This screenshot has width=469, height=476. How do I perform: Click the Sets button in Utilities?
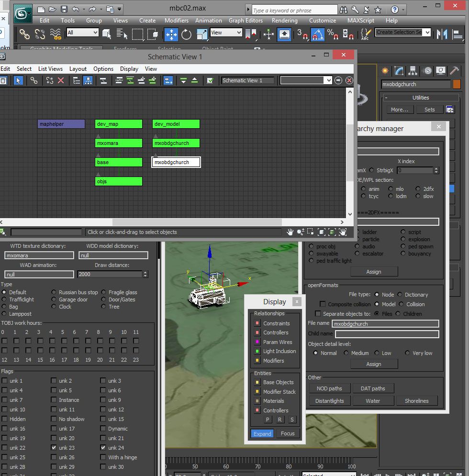coord(429,110)
